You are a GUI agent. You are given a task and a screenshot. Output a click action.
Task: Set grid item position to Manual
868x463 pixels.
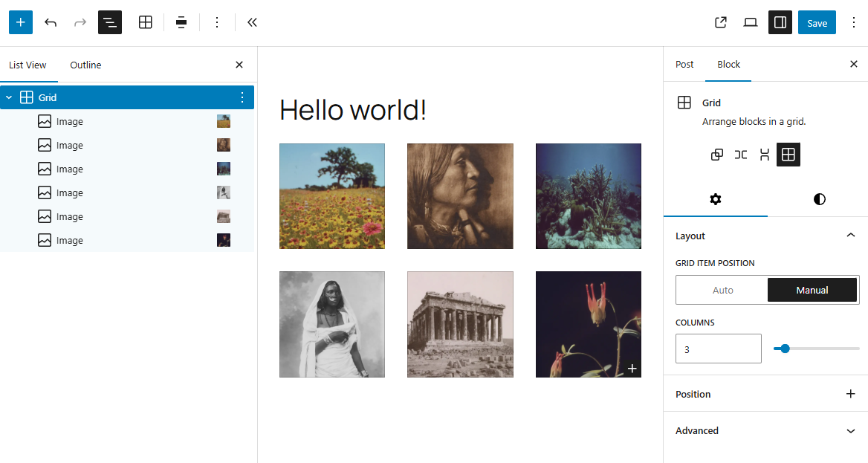click(812, 290)
